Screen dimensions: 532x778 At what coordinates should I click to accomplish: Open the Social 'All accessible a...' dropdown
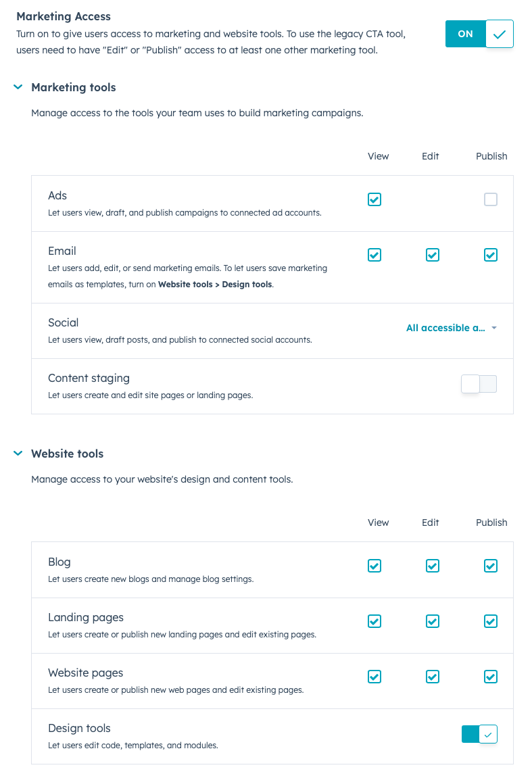pyautogui.click(x=451, y=328)
